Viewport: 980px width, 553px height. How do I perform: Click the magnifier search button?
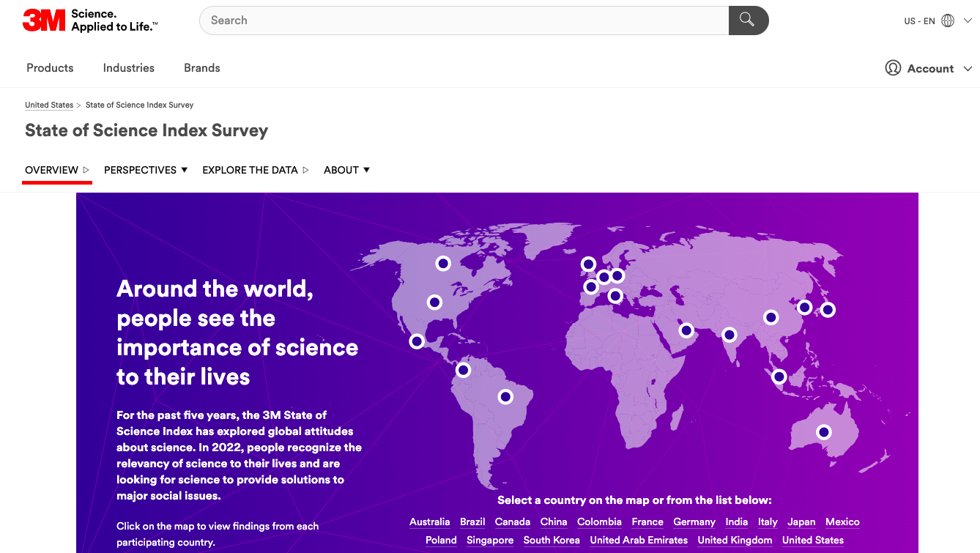pyautogui.click(x=748, y=21)
